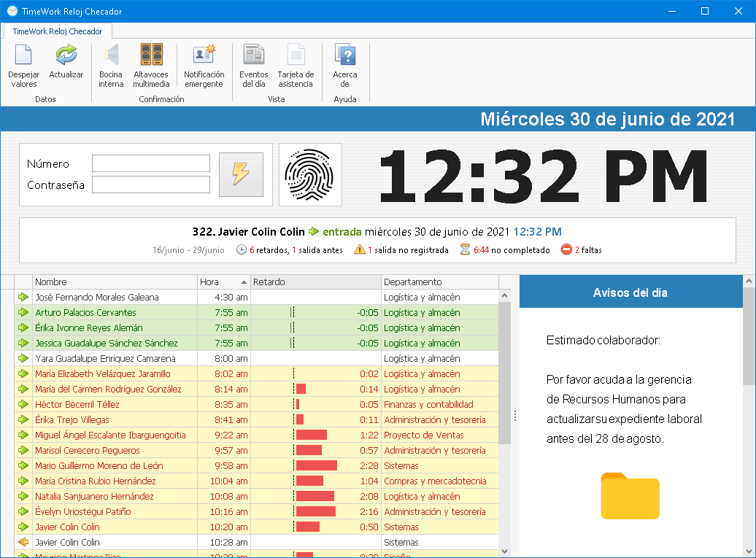Click the Actualizar refresh icon
Viewport: 756px width, 558px height.
click(66, 56)
